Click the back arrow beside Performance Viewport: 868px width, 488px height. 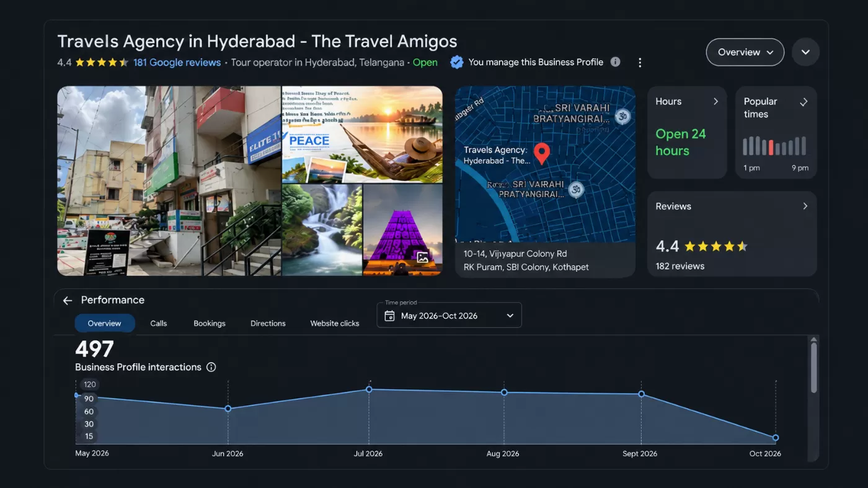pos(68,300)
